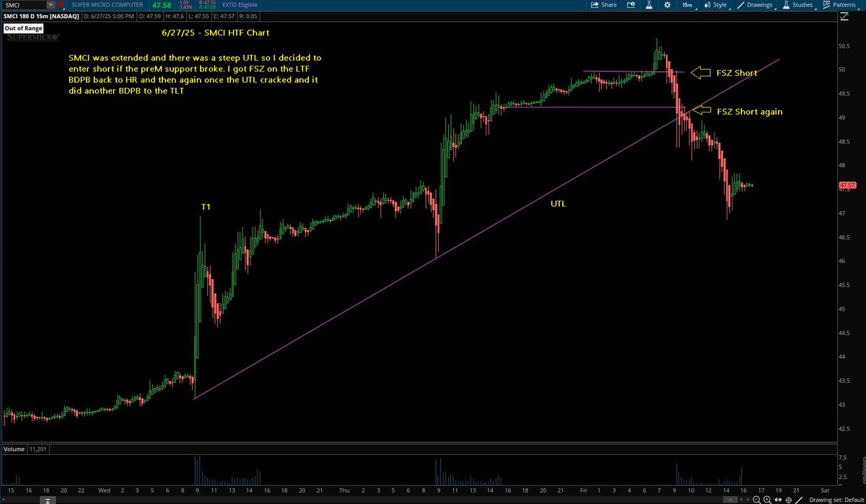Click the Out of Range label
Viewport: 866px width, 504px height.
24,28
